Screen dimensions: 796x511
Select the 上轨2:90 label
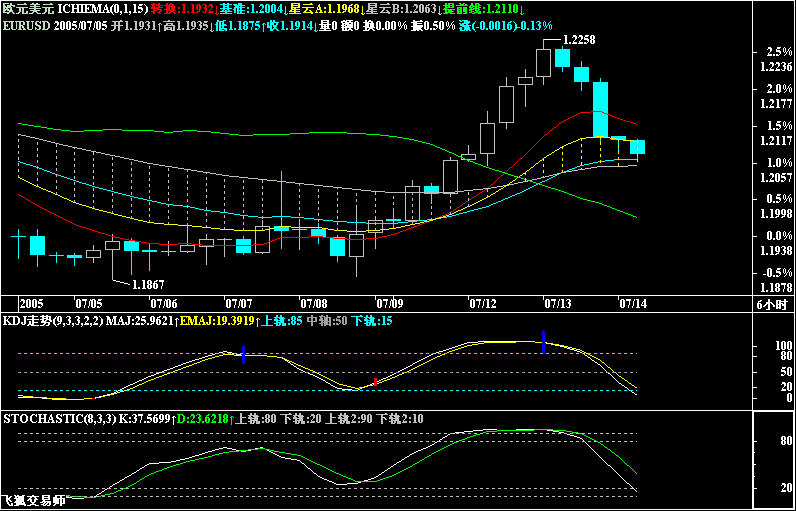coord(351,419)
